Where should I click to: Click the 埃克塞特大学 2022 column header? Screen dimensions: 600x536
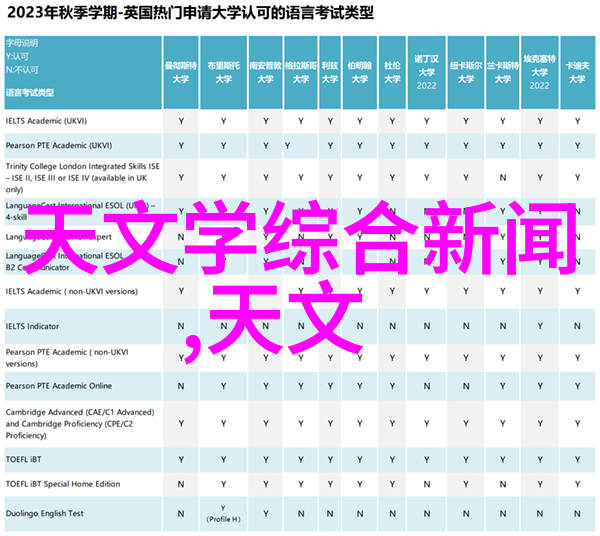540,72
